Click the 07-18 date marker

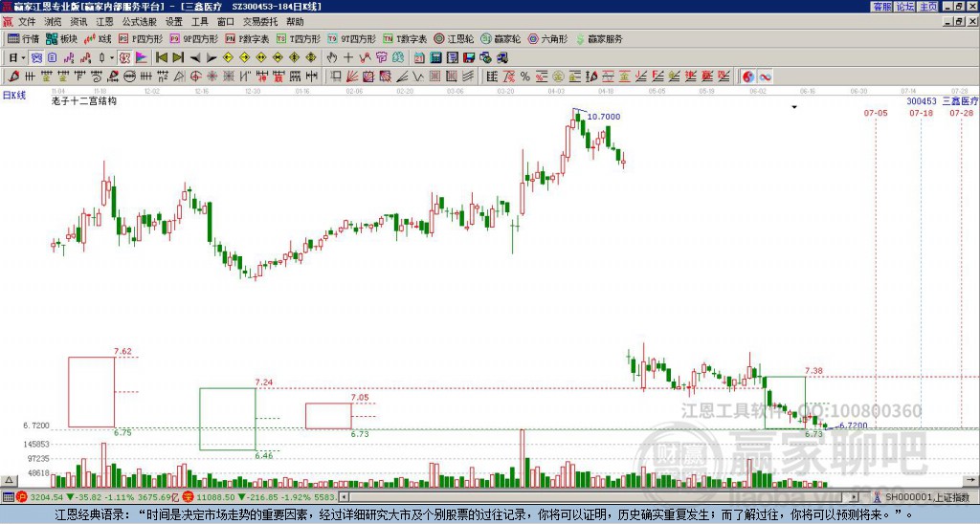(921, 113)
